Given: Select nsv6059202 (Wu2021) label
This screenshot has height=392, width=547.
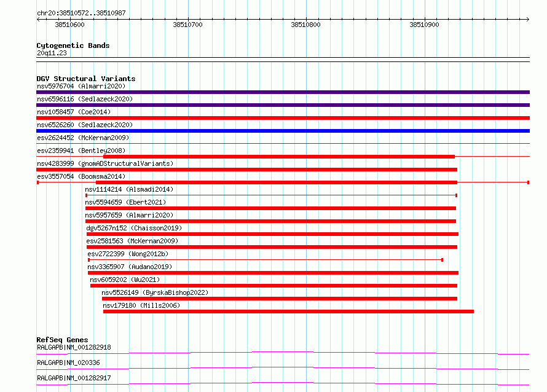Looking at the screenshot, I should point(125,280).
